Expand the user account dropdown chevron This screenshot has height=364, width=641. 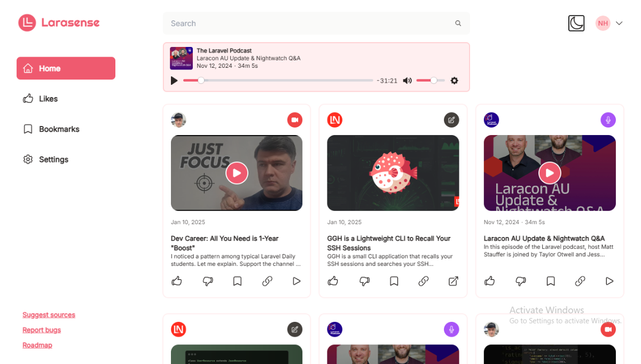tap(619, 23)
